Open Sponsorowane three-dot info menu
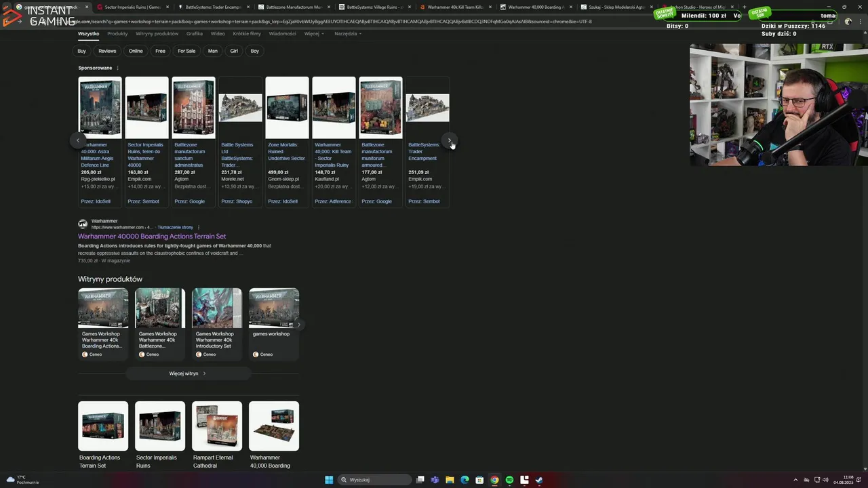Screen dimensions: 868x488 (x=117, y=68)
